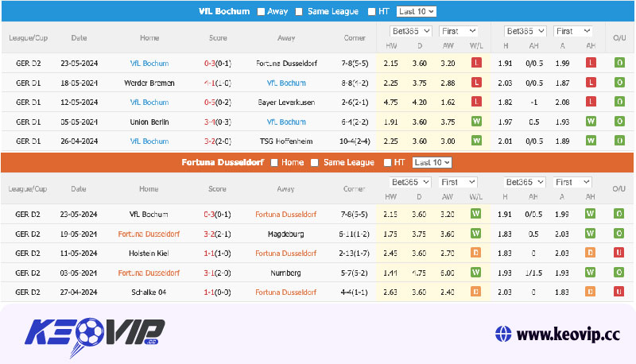This screenshot has height=364, width=636.
Task: Click the O/U column header in the Bochum table
Action: (x=619, y=37)
